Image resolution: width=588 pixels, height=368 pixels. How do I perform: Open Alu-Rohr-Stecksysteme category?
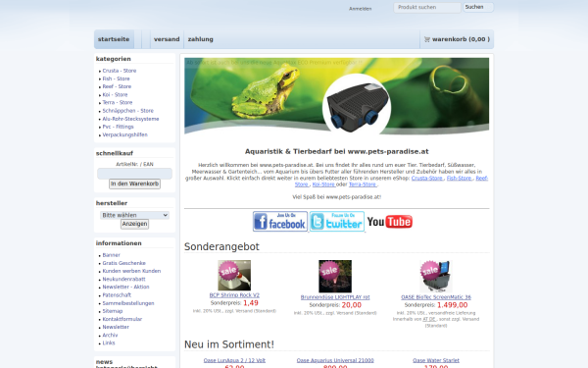pyautogui.click(x=130, y=119)
